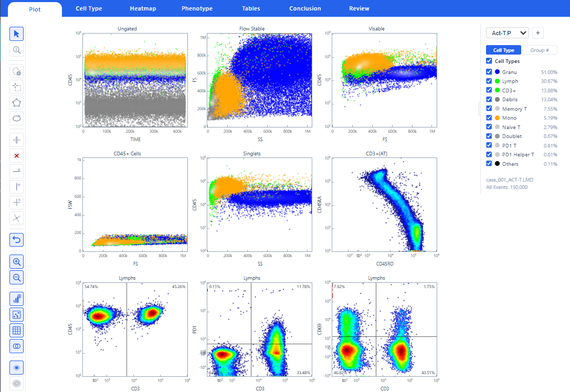Uncheck the Debris cell type

(489, 99)
